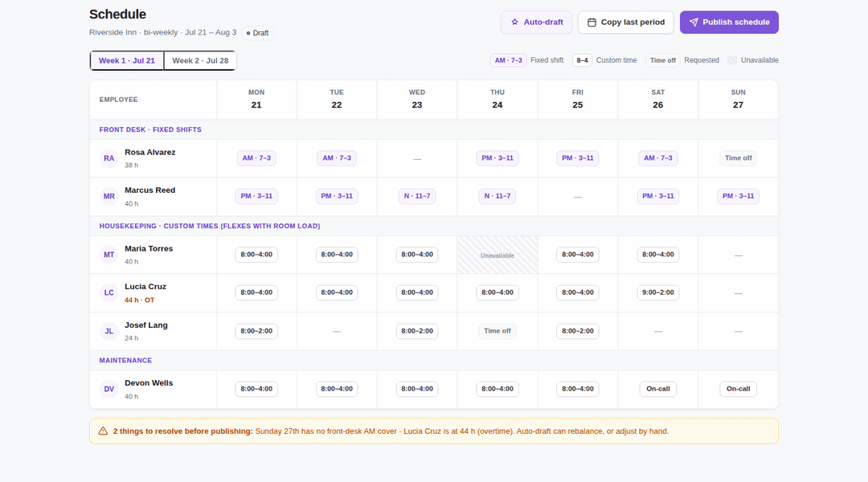Click Rosa Alvarez's name

(x=150, y=152)
